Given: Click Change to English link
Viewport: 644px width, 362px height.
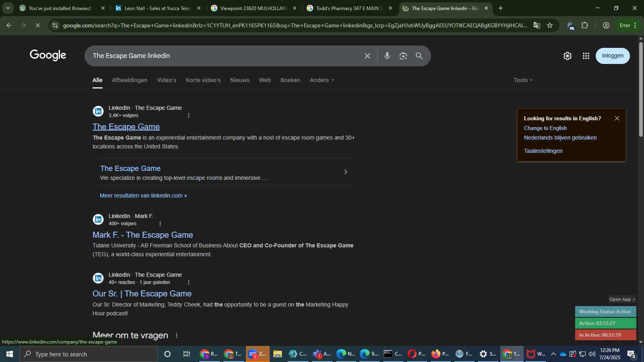Looking at the screenshot, I should pyautogui.click(x=545, y=128).
